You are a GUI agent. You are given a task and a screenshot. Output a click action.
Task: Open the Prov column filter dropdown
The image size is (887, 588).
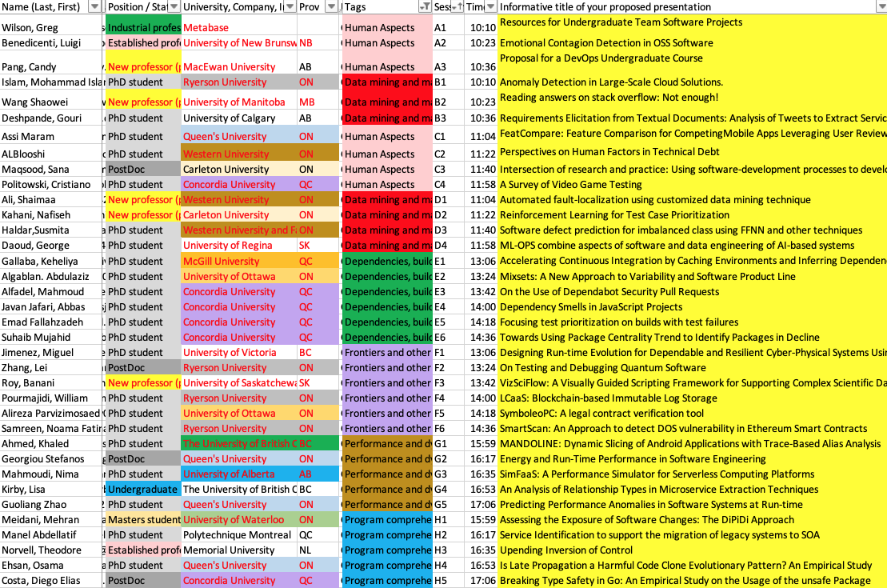tap(332, 6)
